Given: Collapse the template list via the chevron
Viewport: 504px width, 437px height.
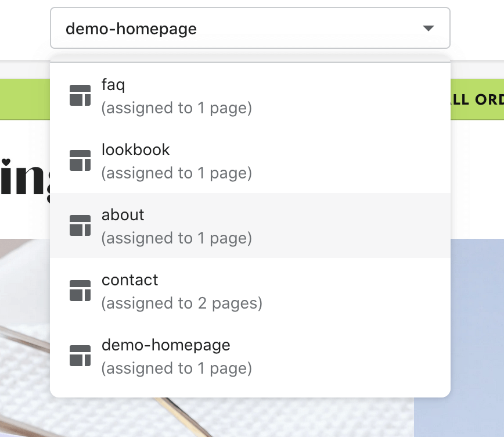Looking at the screenshot, I should coord(429,27).
